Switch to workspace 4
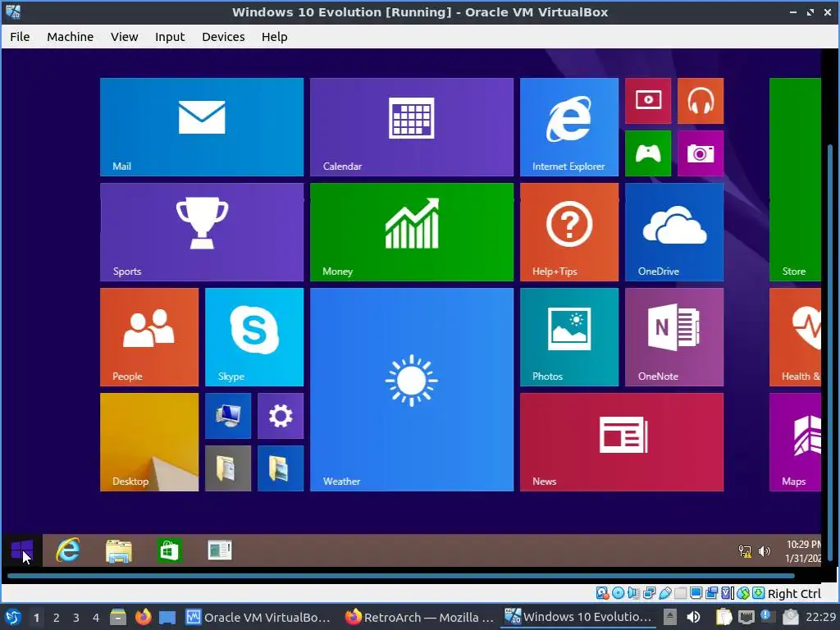Screen dimensions: 840x630 (x=96, y=618)
